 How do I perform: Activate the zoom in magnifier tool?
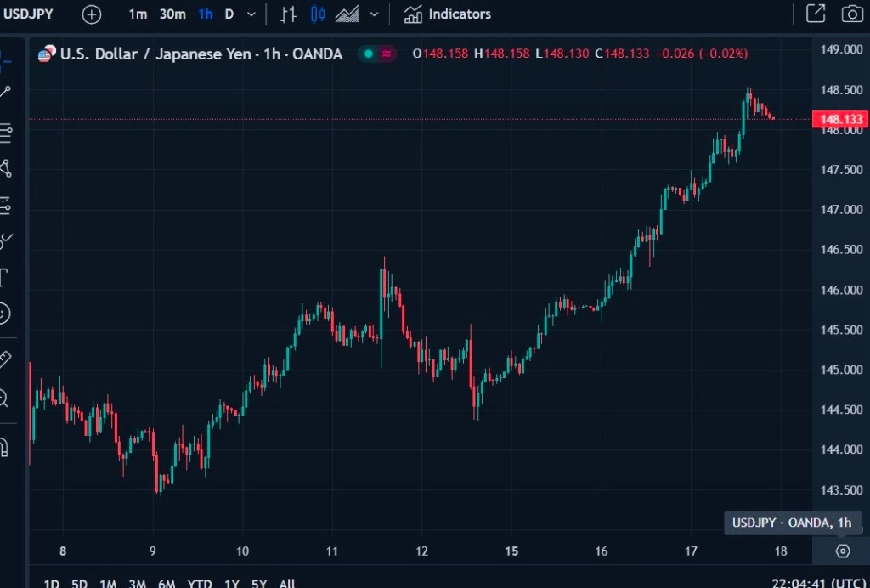(4, 397)
